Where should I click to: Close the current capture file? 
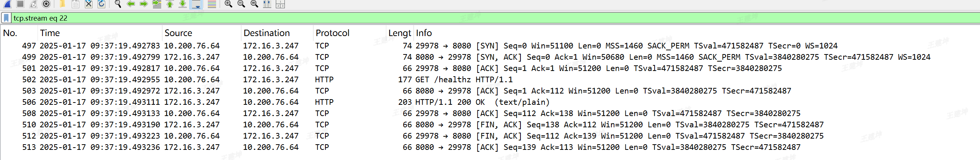point(88,4)
